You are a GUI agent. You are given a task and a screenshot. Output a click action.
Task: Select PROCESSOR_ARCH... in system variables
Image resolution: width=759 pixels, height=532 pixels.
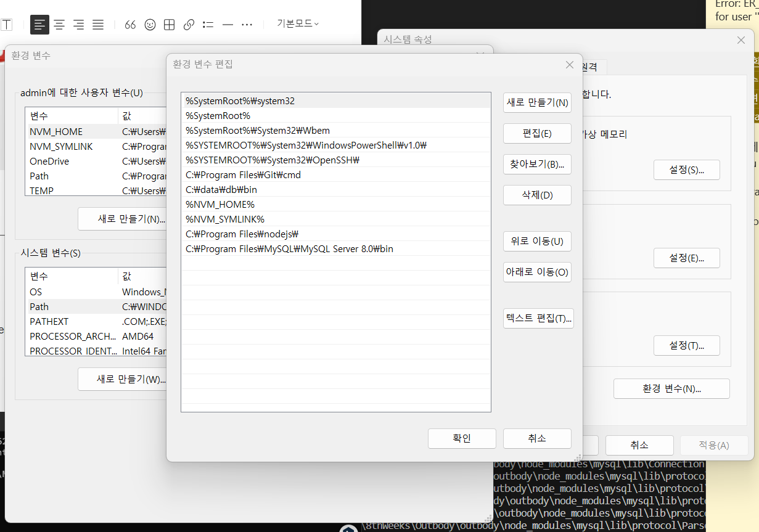96,336
